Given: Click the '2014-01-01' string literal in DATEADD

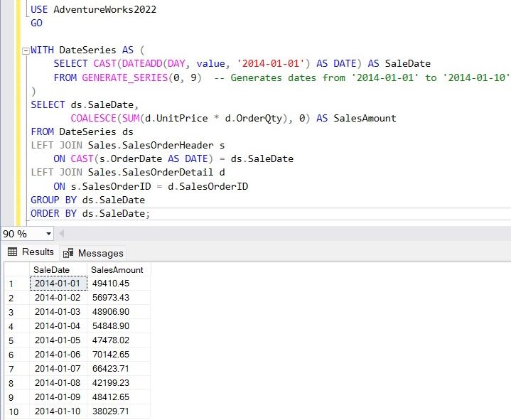Looking at the screenshot, I should (x=271, y=63).
